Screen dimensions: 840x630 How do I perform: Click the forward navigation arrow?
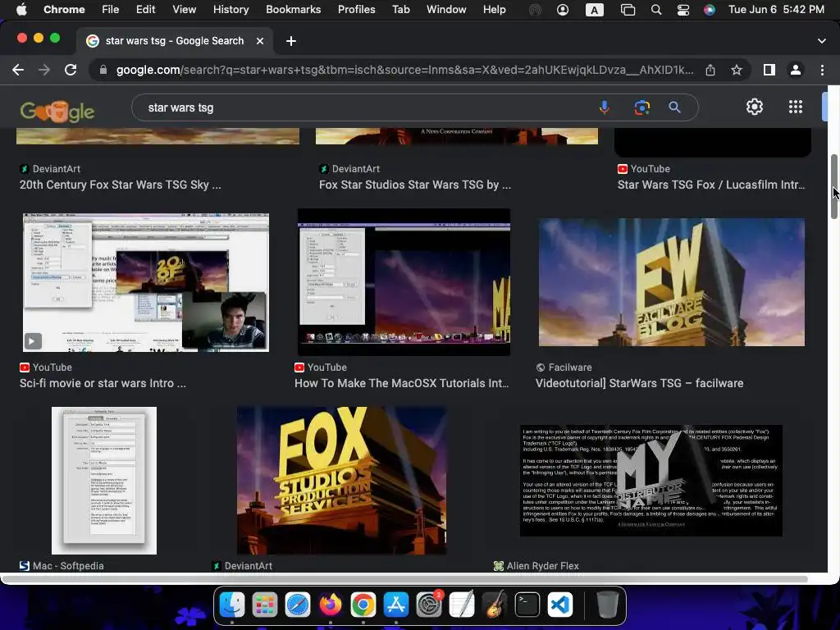[44, 70]
